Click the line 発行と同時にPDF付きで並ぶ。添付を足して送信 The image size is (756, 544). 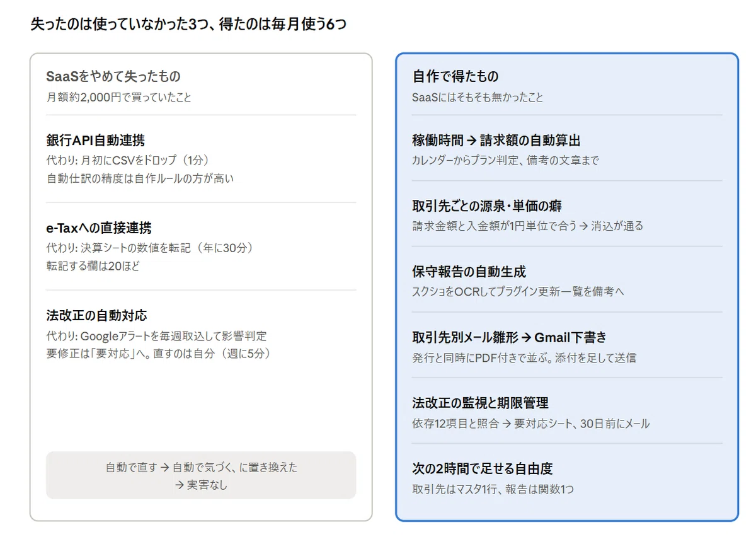point(524,357)
